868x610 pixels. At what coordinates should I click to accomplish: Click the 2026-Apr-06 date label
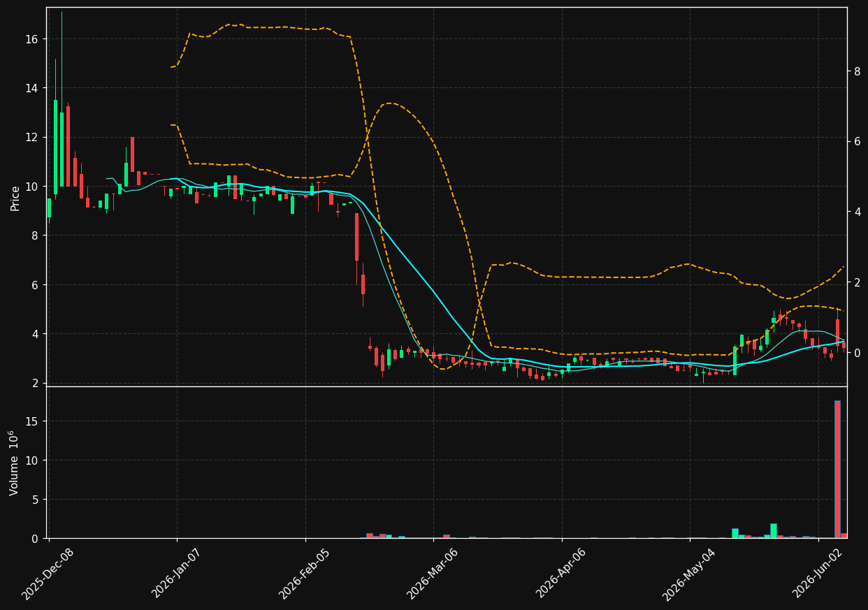(x=562, y=574)
